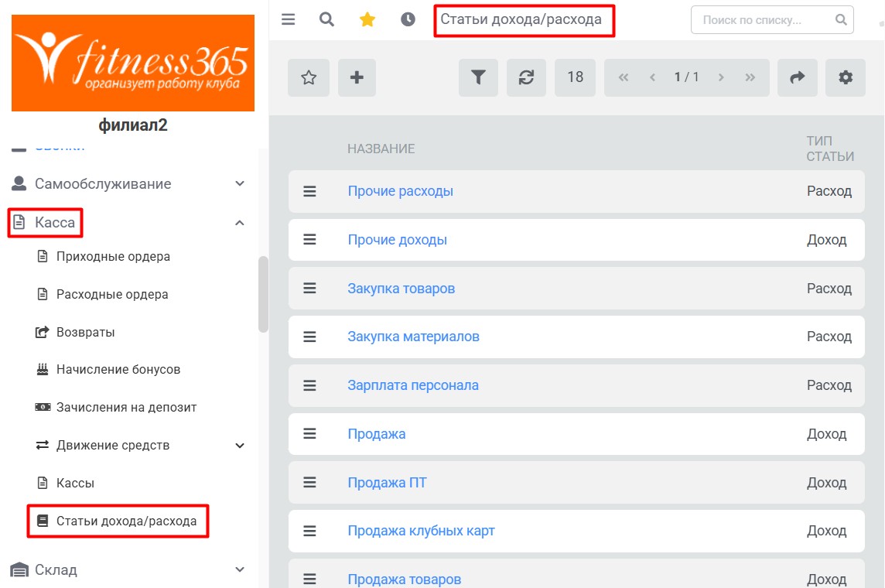Screen dimensions: 885x588
Task: Open the 'Прочие расходы' article link
Action: 400,191
